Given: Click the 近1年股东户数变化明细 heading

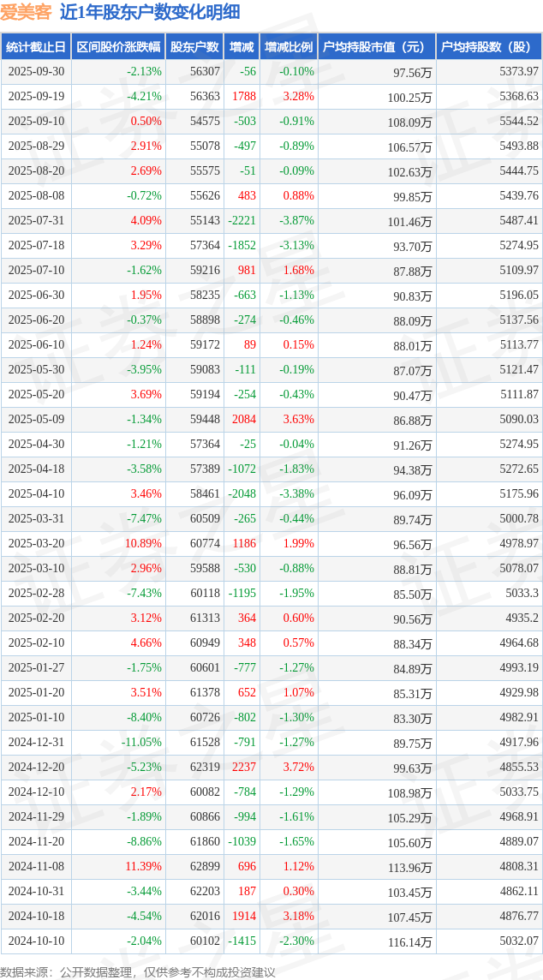Looking at the screenshot, I should coord(150,12).
